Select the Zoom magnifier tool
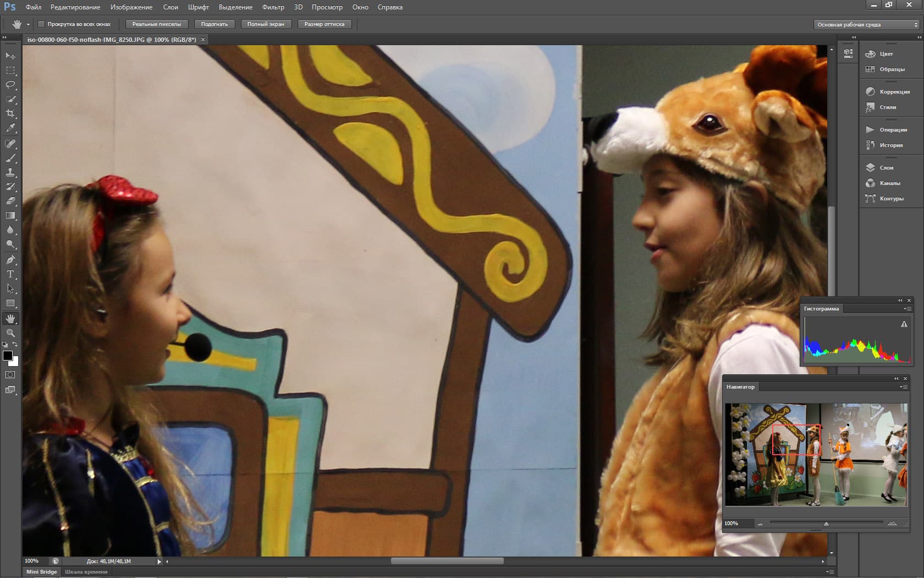Viewport: 924px width, 578px height. click(10, 333)
